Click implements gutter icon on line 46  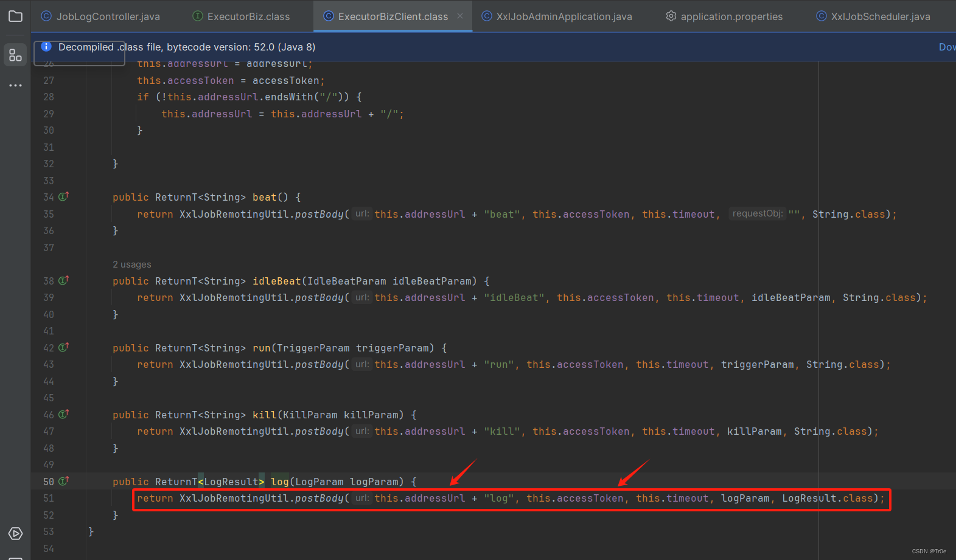(x=64, y=414)
